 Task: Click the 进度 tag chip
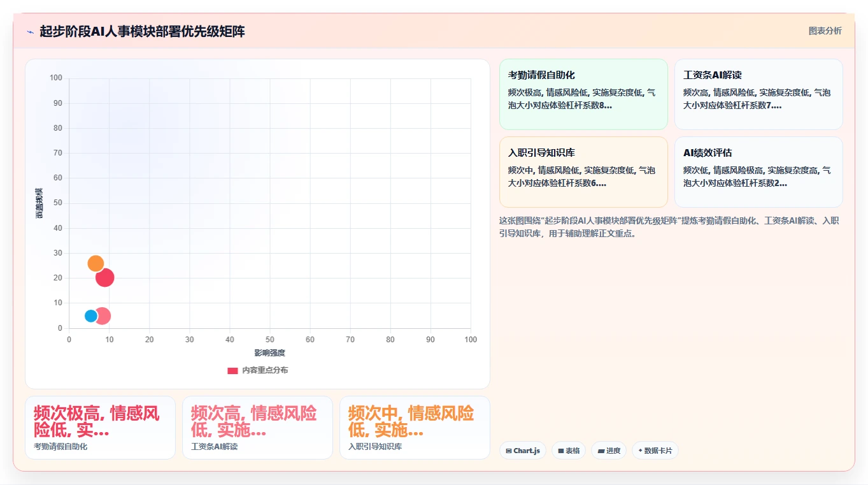click(x=609, y=451)
